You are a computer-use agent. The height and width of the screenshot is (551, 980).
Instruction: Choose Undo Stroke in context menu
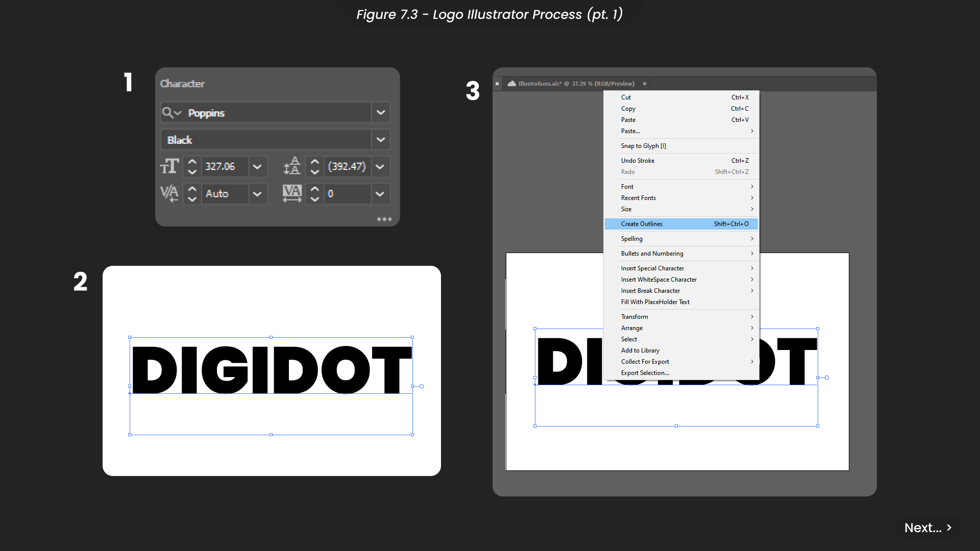pyautogui.click(x=681, y=161)
